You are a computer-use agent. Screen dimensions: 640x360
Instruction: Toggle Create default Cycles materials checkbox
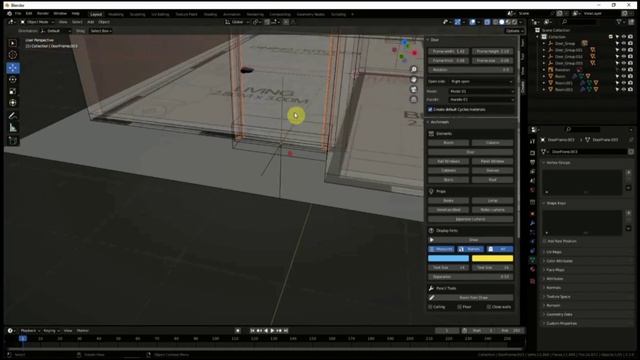(430, 109)
